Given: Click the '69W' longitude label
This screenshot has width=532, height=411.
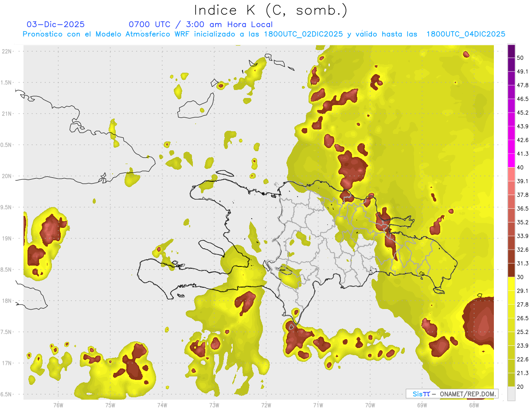Looking at the screenshot, I should (422, 405).
